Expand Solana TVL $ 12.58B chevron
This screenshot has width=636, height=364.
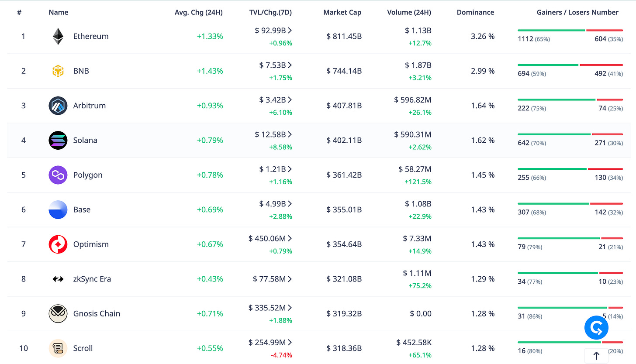point(290,134)
